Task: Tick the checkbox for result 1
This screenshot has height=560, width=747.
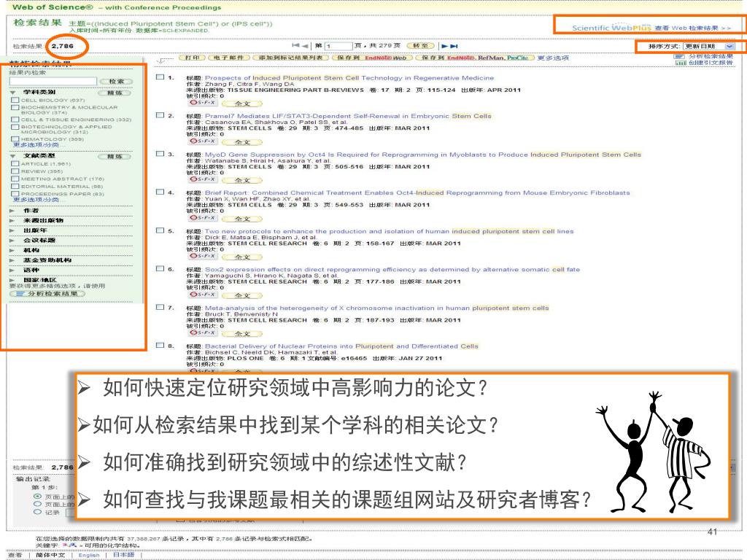Action: 160,77
